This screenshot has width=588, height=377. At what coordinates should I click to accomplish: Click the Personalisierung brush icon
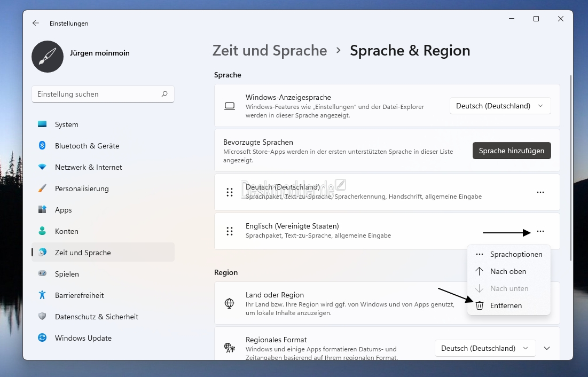42,189
